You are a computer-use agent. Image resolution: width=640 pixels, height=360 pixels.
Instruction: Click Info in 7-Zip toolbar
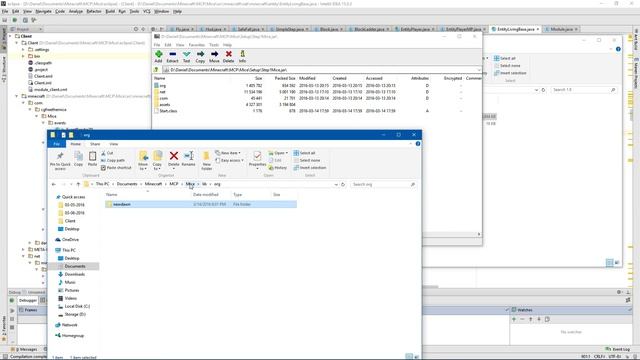242,56
